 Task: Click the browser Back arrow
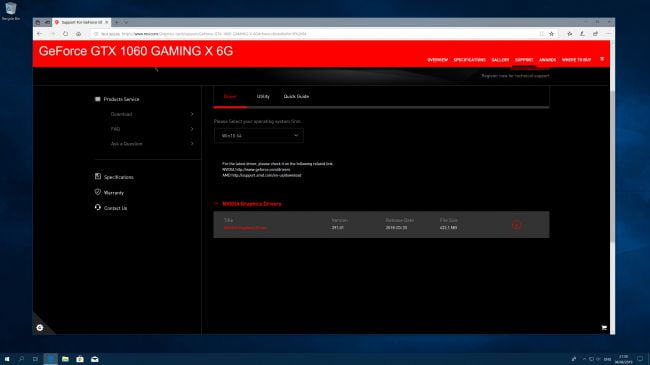point(39,34)
